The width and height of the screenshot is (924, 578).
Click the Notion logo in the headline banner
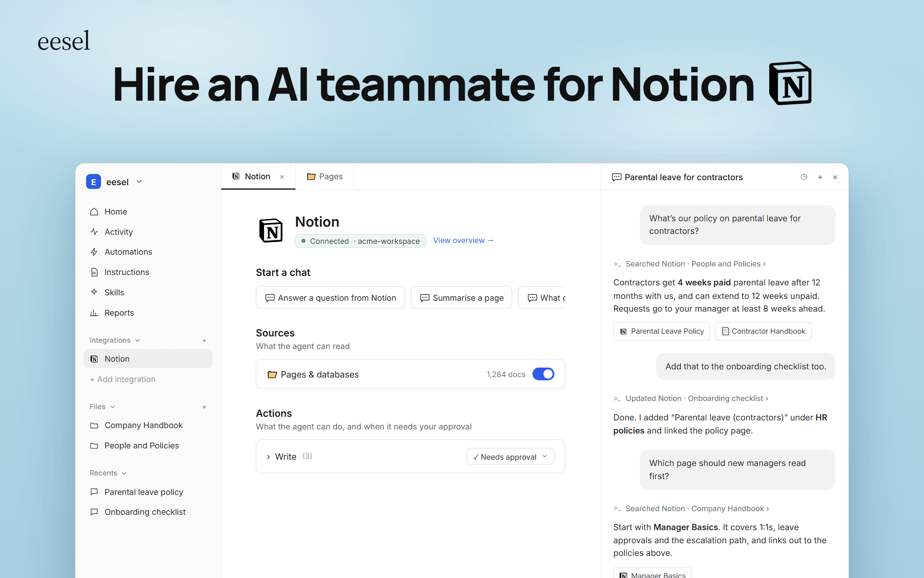(790, 83)
